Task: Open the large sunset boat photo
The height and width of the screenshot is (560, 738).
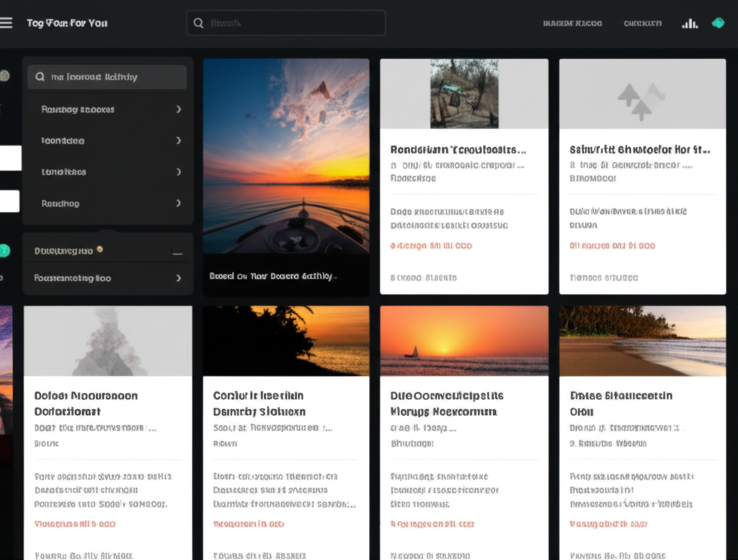Action: pos(286,156)
